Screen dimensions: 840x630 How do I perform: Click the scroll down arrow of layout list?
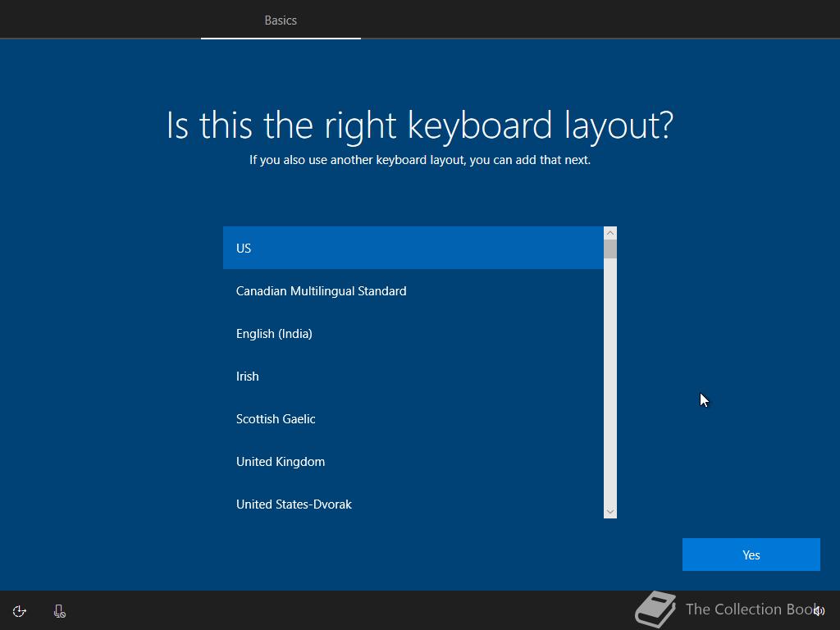[x=610, y=512]
